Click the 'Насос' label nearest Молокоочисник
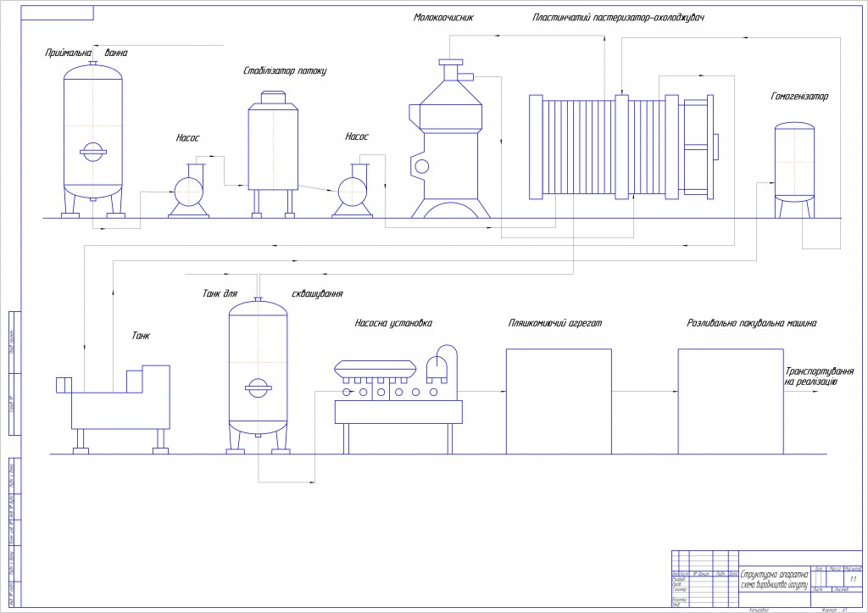 tap(357, 137)
